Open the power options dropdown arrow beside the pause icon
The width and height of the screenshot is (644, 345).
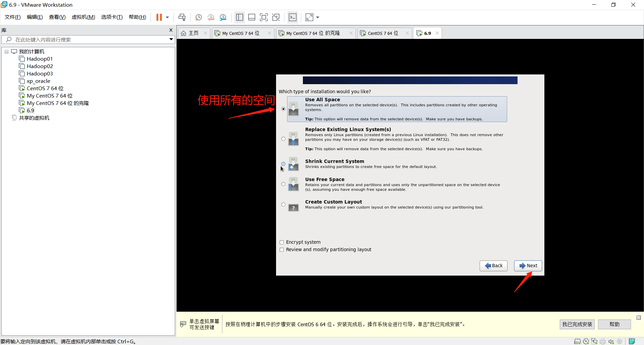pyautogui.click(x=167, y=17)
